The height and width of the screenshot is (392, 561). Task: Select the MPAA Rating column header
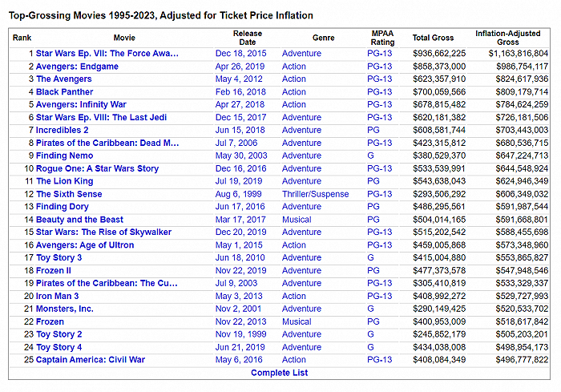[383, 38]
